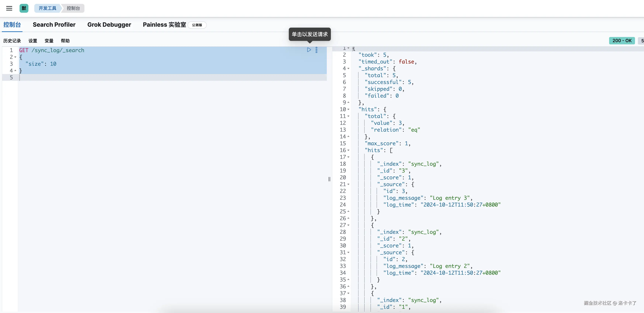This screenshot has height=313, width=644.
Task: Collapse the "_shards" block in response
Action: (x=348, y=69)
